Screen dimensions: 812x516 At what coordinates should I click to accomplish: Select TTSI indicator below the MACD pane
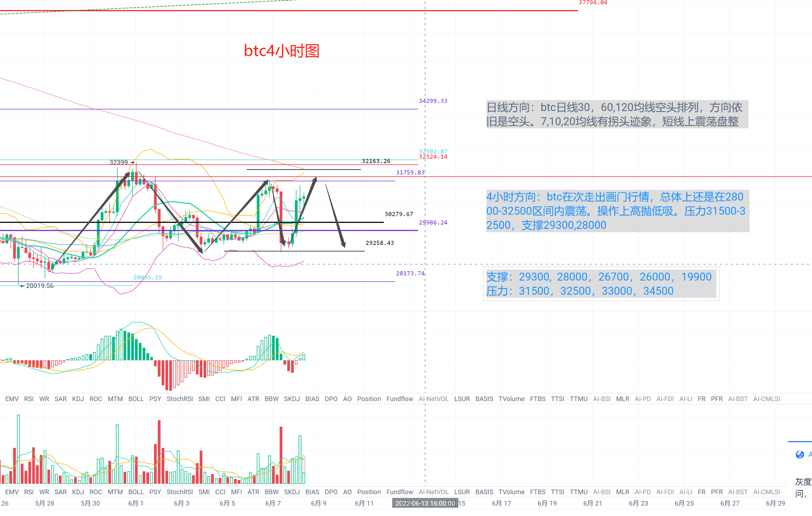coord(558,399)
